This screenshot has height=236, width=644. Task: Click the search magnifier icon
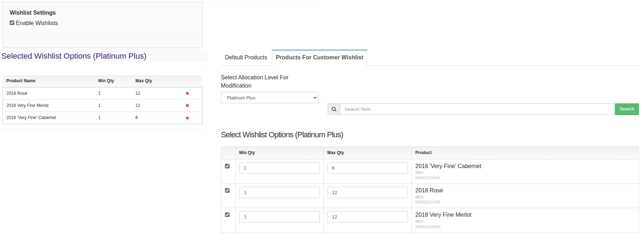click(x=334, y=109)
